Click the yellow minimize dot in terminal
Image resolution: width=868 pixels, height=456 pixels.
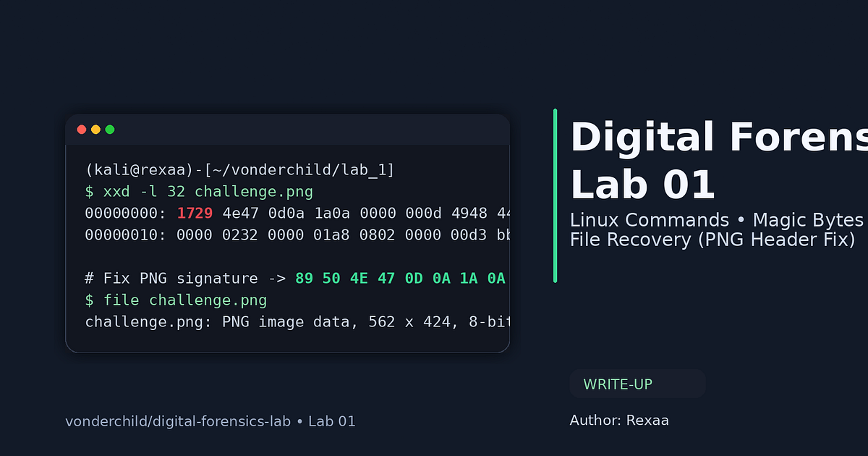pos(95,130)
